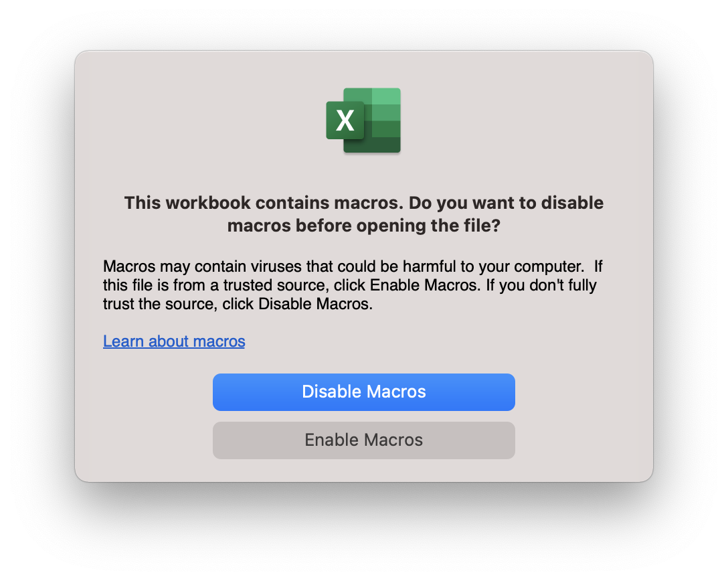The image size is (728, 581).
Task: Click the Excel app icon
Action: 363,120
